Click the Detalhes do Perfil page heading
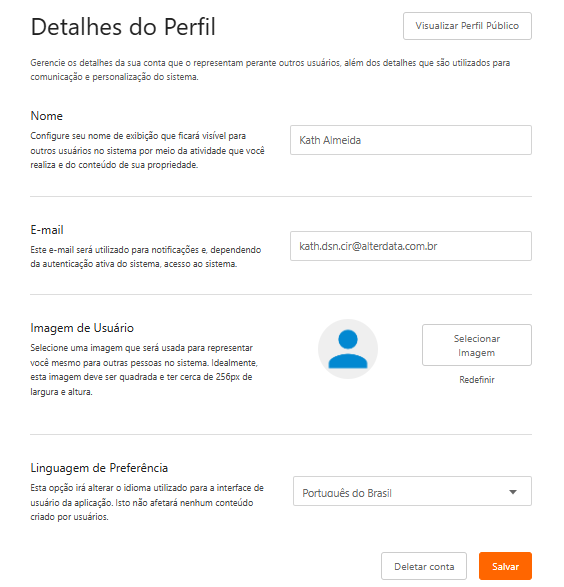The image size is (564, 587). (x=123, y=27)
